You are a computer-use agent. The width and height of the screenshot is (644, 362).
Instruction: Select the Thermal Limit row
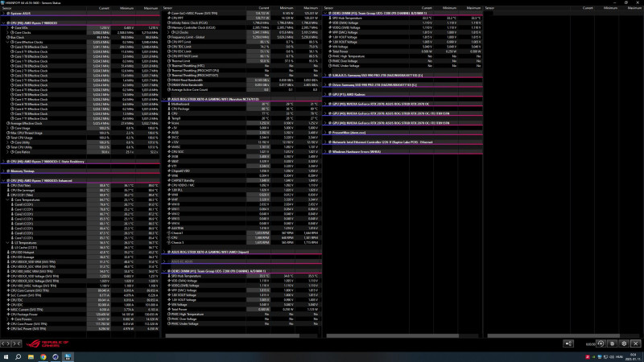pyautogui.click(x=242, y=61)
